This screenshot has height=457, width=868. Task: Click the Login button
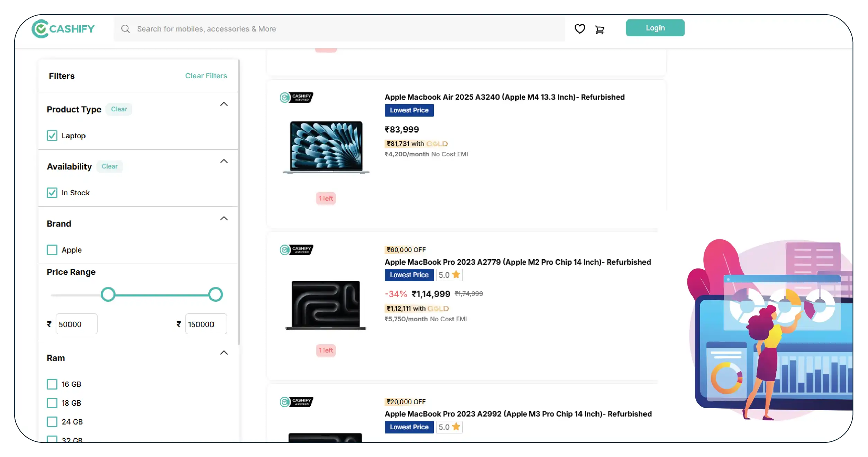point(655,28)
